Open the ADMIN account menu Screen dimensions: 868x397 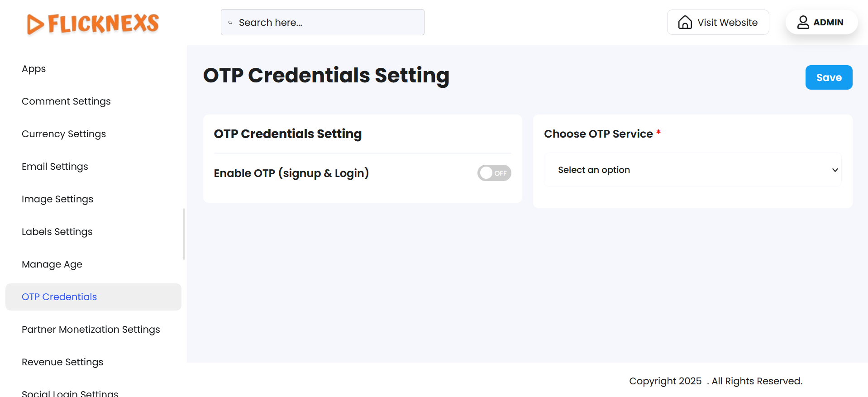[x=828, y=22]
